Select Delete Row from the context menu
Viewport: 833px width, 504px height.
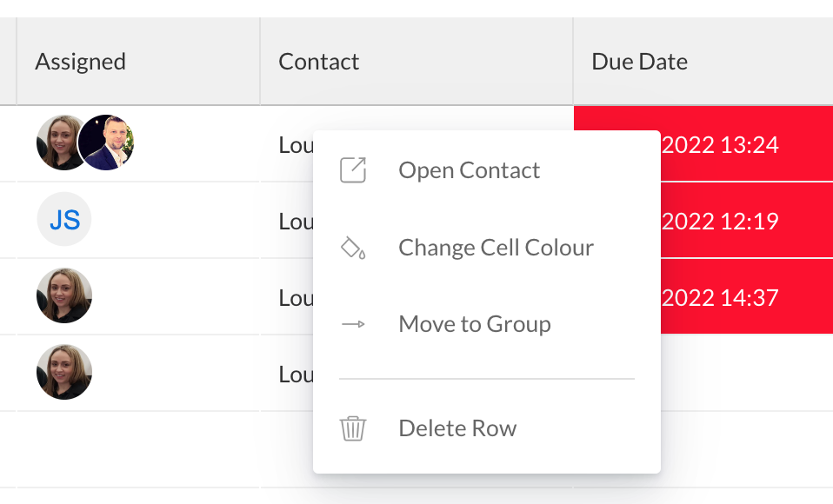pyautogui.click(x=457, y=428)
